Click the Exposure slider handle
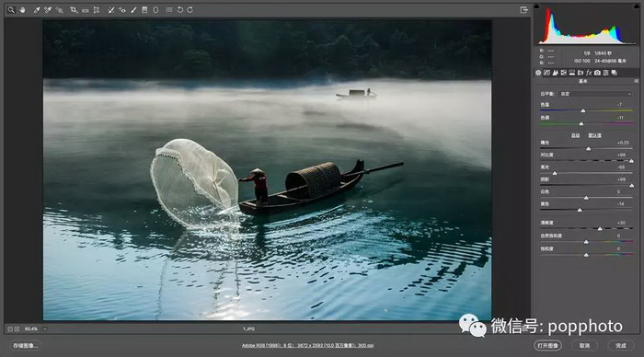This screenshot has width=644, height=357. pyautogui.click(x=589, y=149)
